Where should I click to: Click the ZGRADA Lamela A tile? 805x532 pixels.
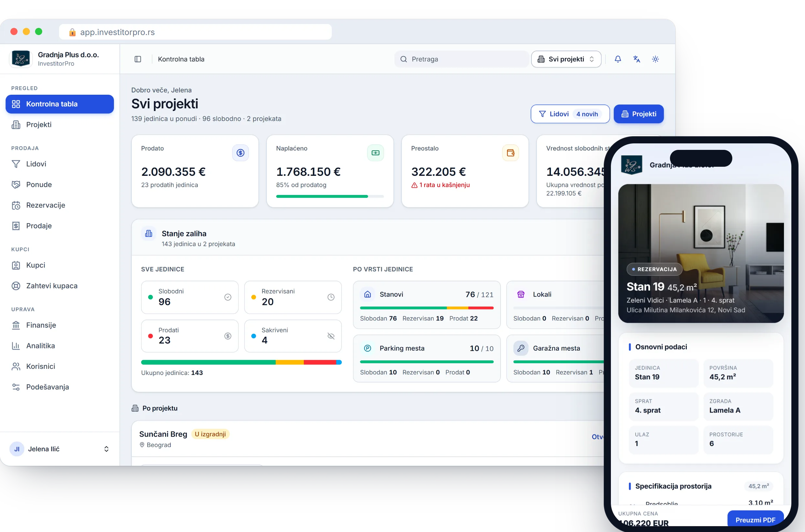tap(738, 406)
